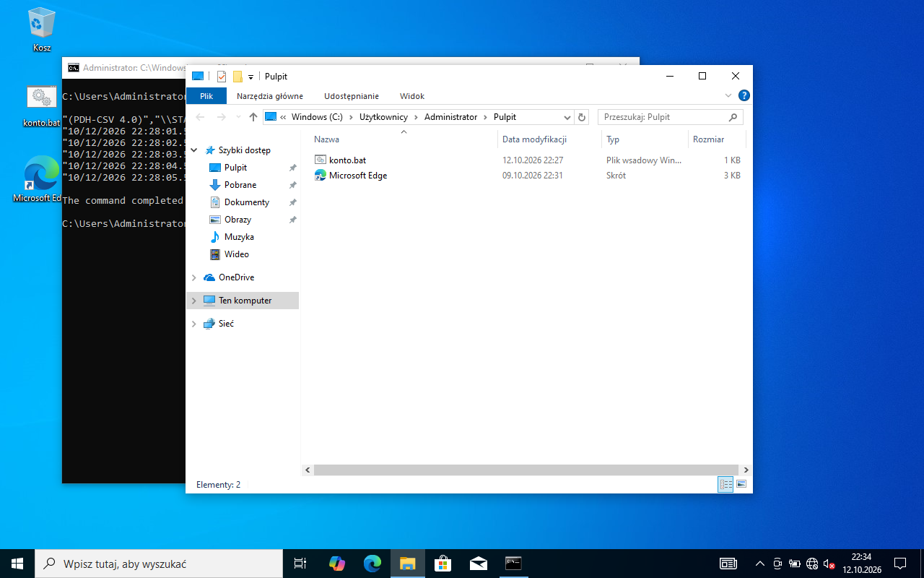Expand the OneDrive tree node

(x=193, y=277)
